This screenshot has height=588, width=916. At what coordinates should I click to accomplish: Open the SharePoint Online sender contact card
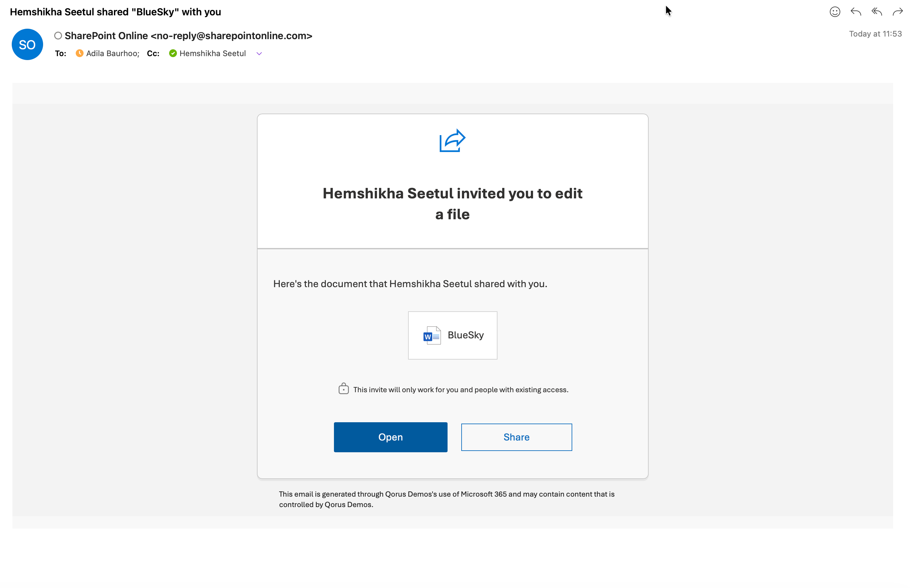(x=188, y=36)
